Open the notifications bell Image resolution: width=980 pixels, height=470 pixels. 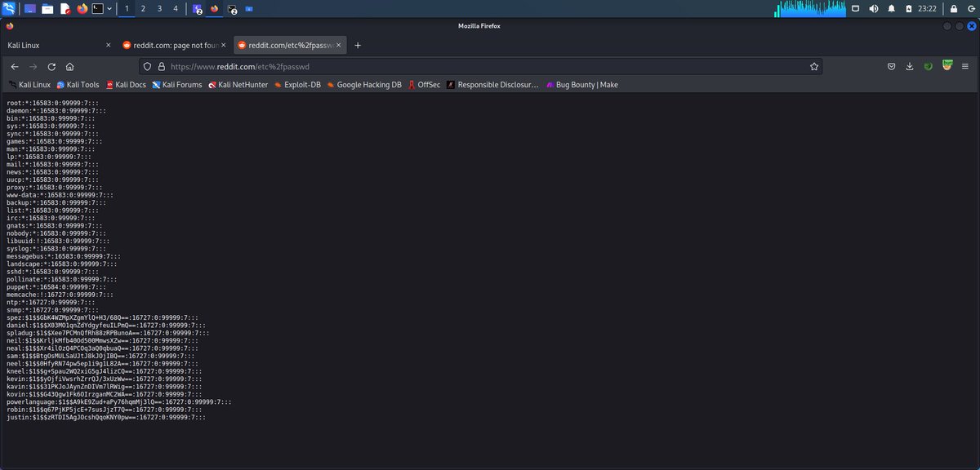[892, 9]
